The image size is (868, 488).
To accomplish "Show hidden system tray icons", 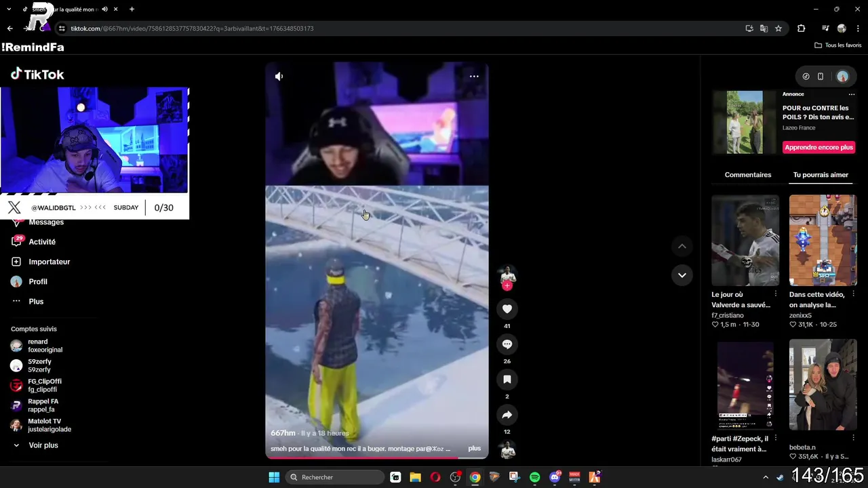I will pos(766,477).
